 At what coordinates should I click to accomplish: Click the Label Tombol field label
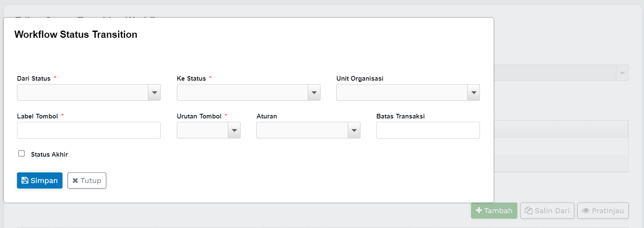pos(37,116)
